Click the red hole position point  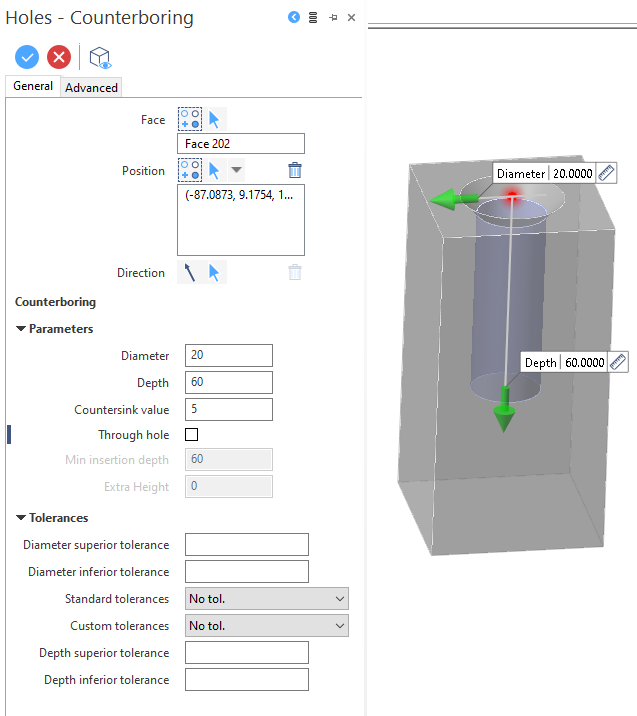(512, 195)
